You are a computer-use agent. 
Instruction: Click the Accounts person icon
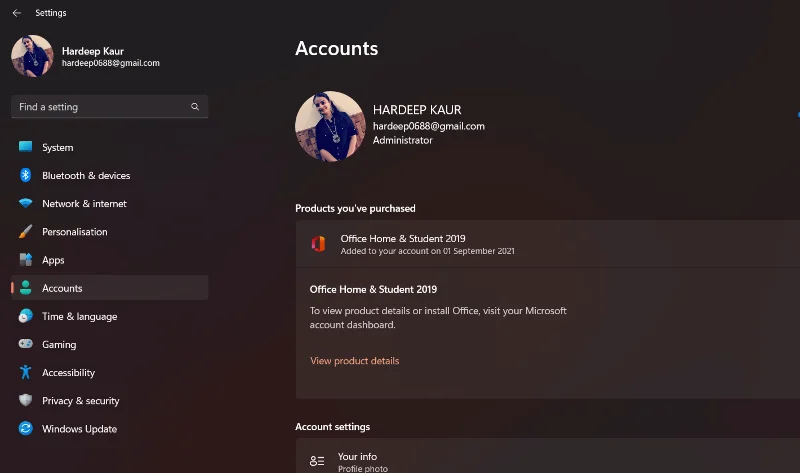(26, 288)
